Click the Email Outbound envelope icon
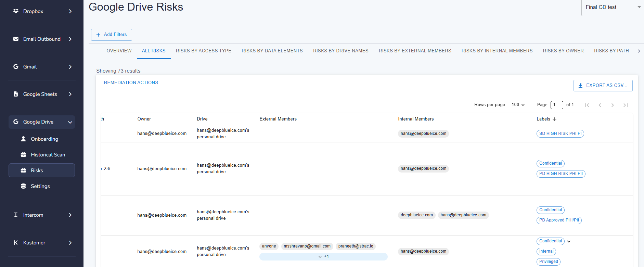This screenshot has height=267, width=644. click(16, 39)
